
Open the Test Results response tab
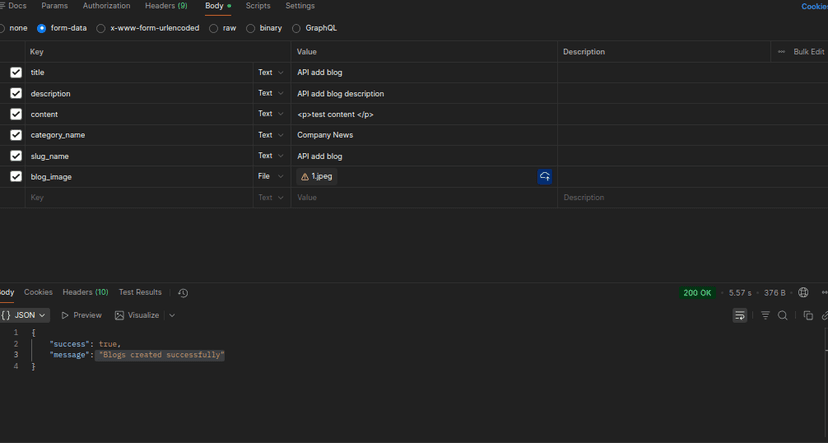tap(140, 293)
